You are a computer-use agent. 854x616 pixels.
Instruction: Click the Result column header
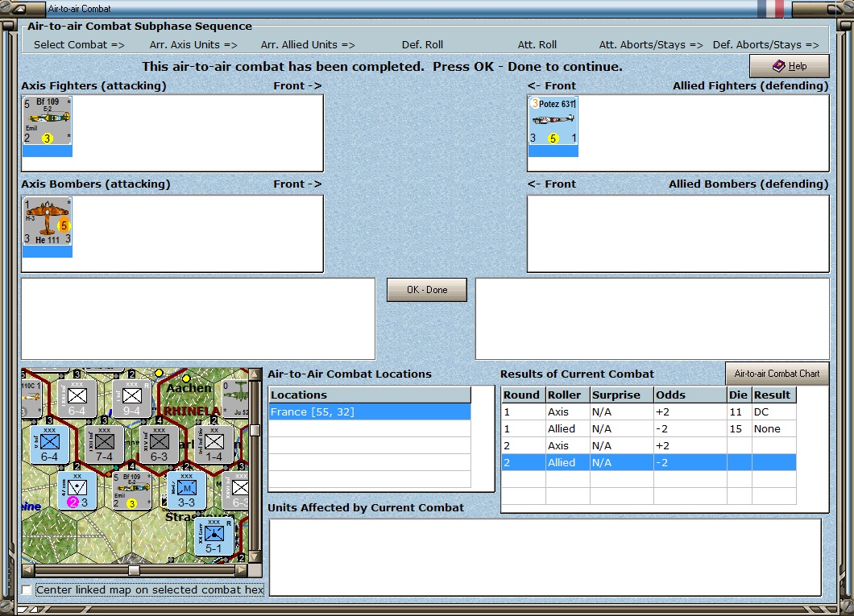[x=774, y=395]
